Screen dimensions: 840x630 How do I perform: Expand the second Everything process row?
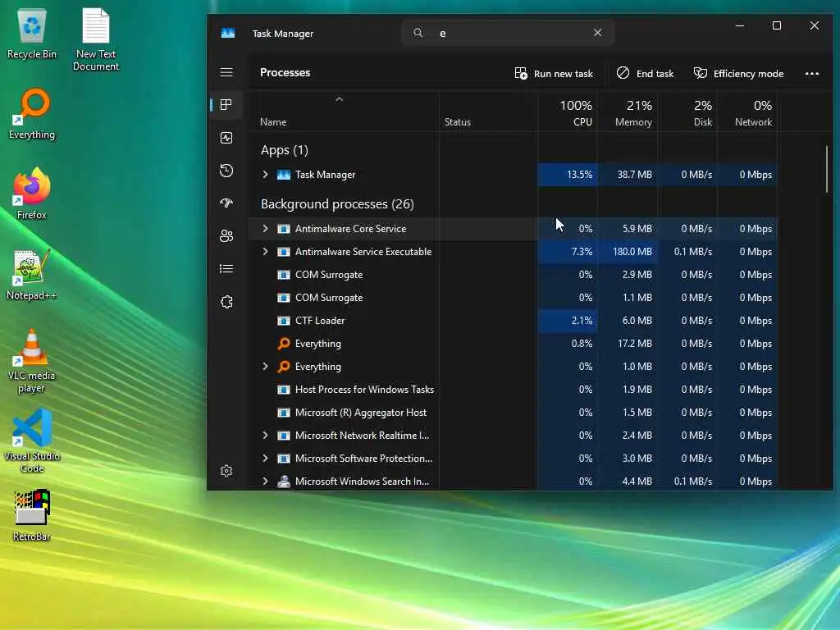click(x=265, y=367)
